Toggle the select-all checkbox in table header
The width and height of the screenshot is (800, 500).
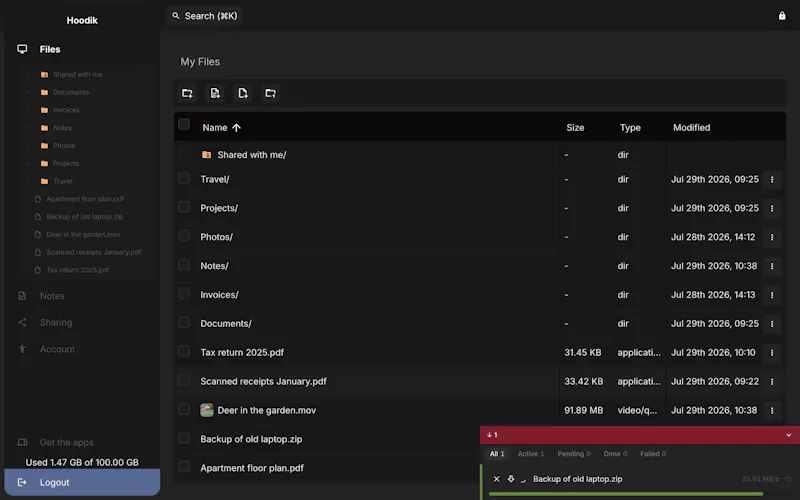(x=184, y=124)
